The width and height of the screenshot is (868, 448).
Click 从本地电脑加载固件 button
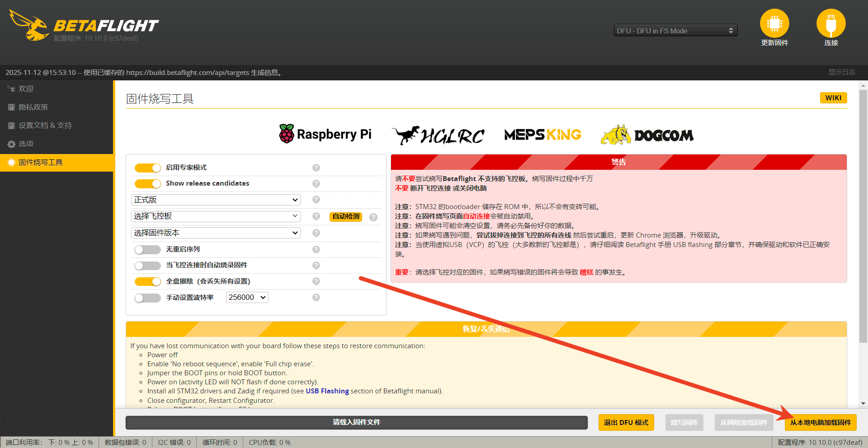820,423
